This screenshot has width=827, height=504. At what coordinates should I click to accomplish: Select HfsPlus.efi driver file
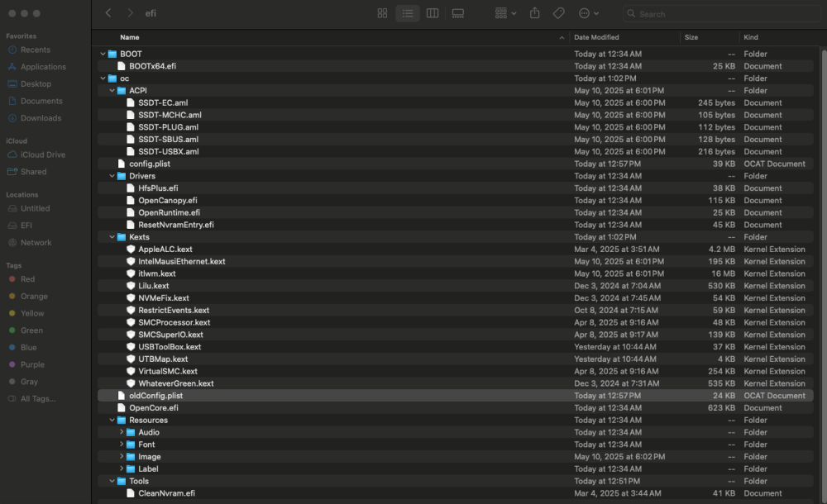coord(455,188)
